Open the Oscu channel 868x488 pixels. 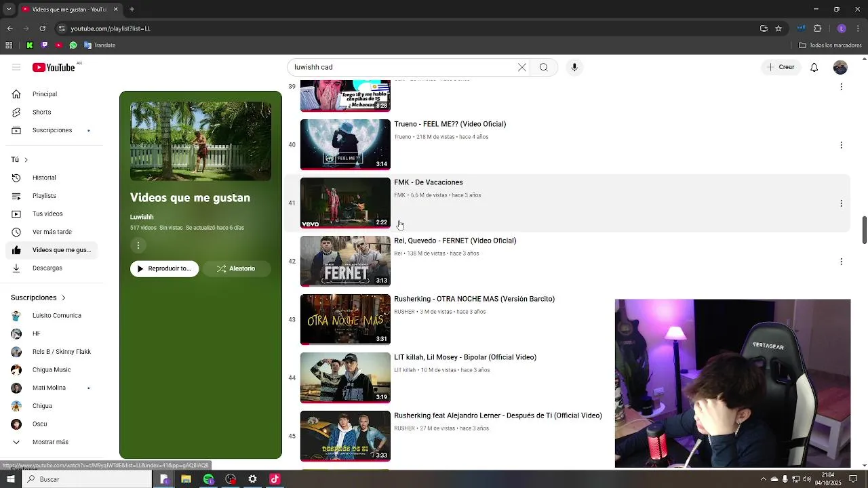pyautogui.click(x=52, y=424)
